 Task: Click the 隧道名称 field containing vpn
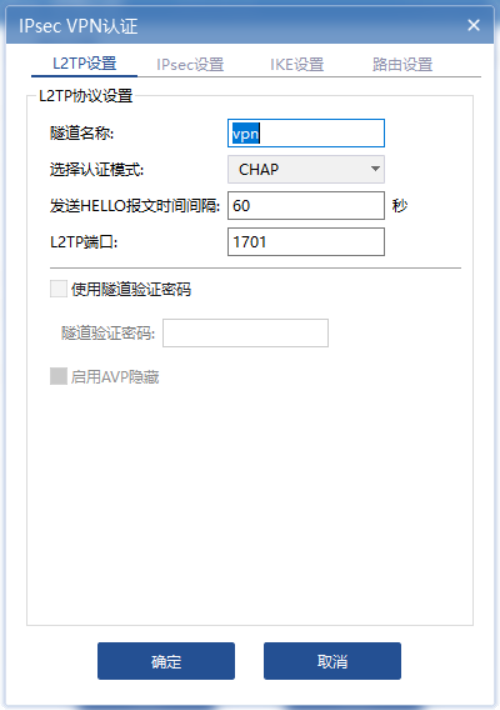point(306,133)
